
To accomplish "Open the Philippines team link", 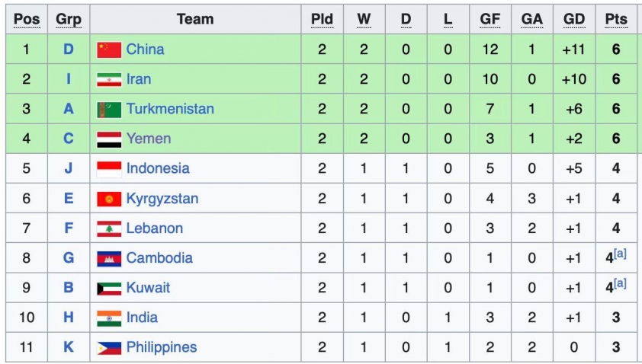I will [161, 347].
